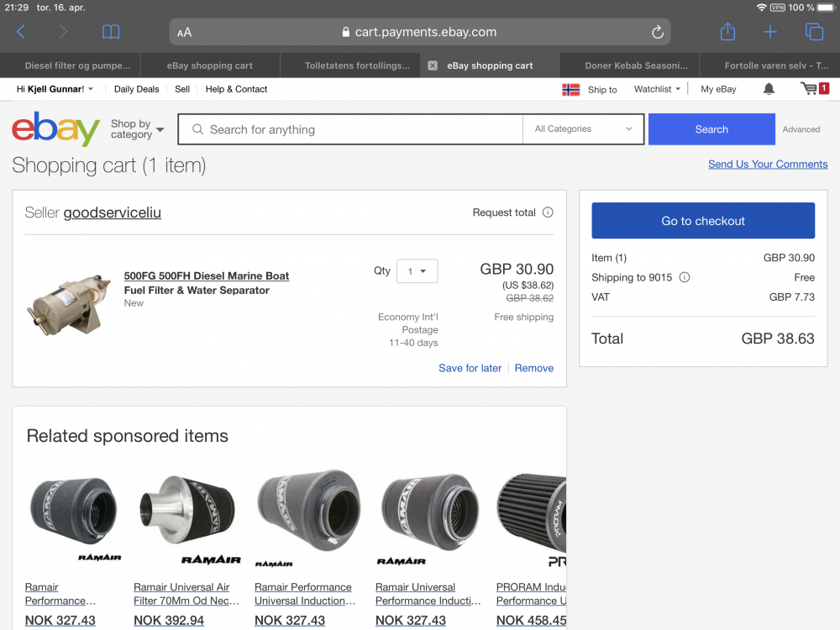The image size is (840, 630).
Task: Click Go to checkout button
Action: [703, 221]
